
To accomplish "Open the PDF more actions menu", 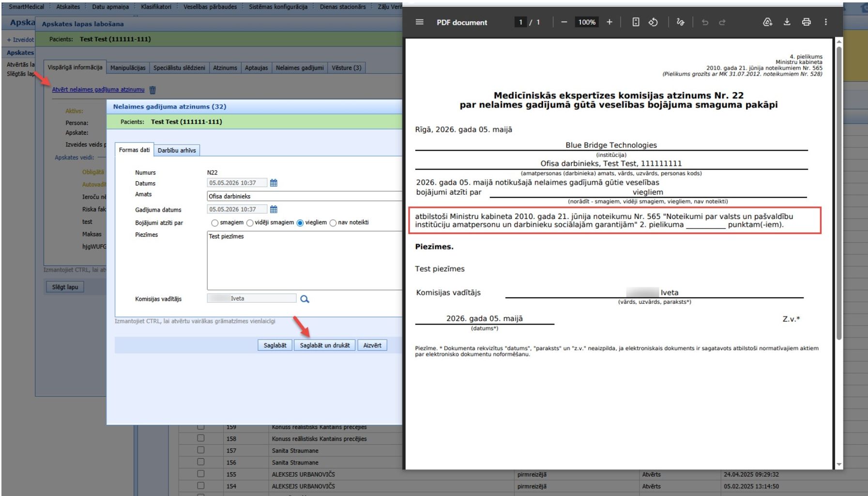I will pos(826,22).
